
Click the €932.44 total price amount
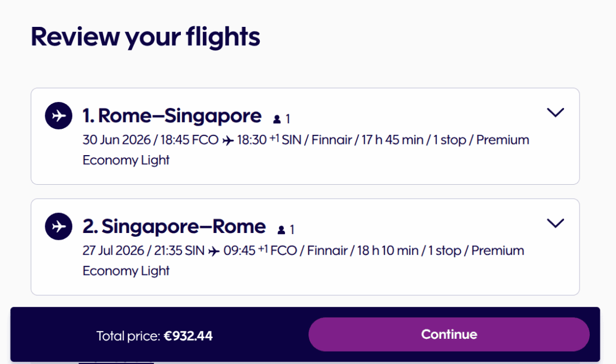tap(188, 336)
